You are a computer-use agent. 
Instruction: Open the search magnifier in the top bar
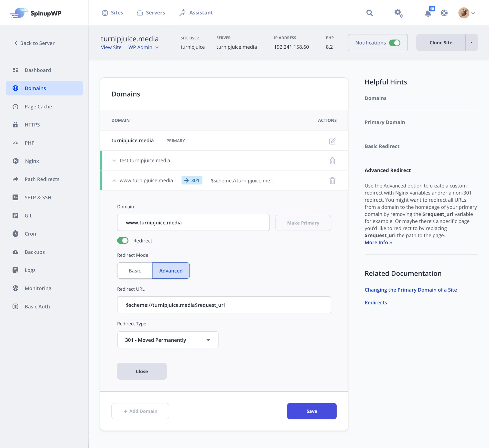pyautogui.click(x=370, y=13)
